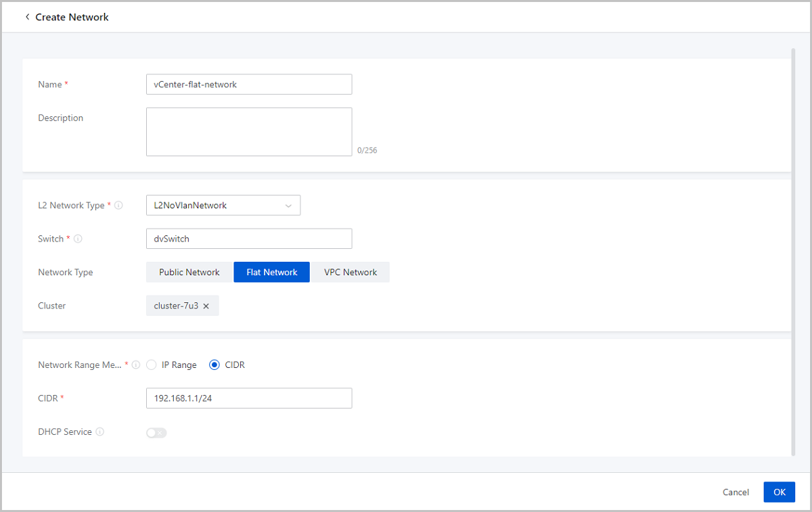
Task: Choose Flat Network type
Action: click(271, 273)
